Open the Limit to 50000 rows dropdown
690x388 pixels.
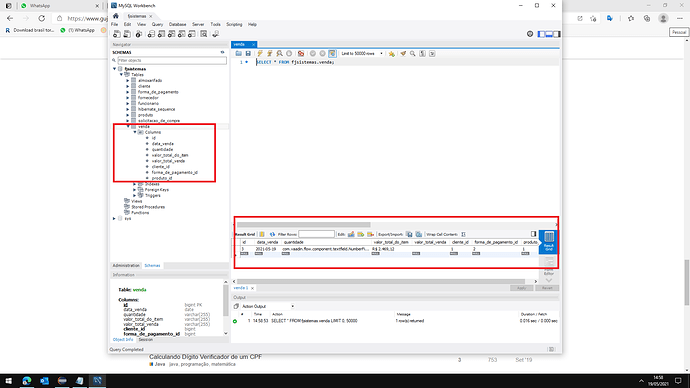pyautogui.click(x=362, y=53)
